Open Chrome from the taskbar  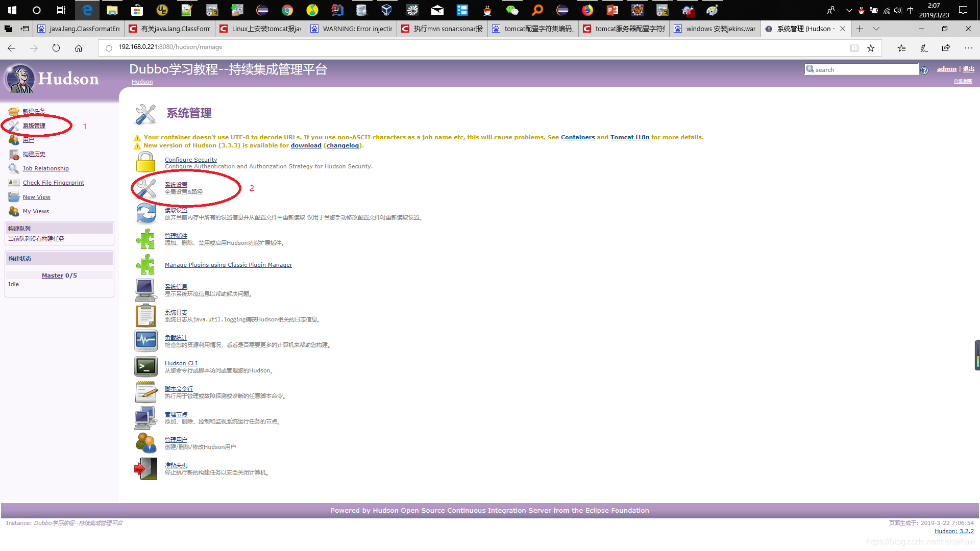click(287, 10)
